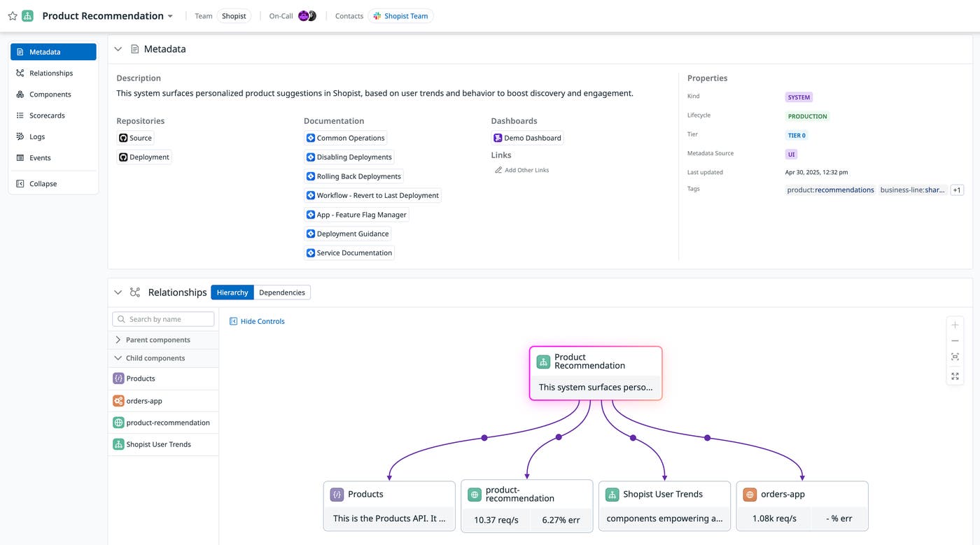Viewport: 980px width, 545px height.
Task: Click the zoom out minus icon on graph
Action: (x=955, y=341)
